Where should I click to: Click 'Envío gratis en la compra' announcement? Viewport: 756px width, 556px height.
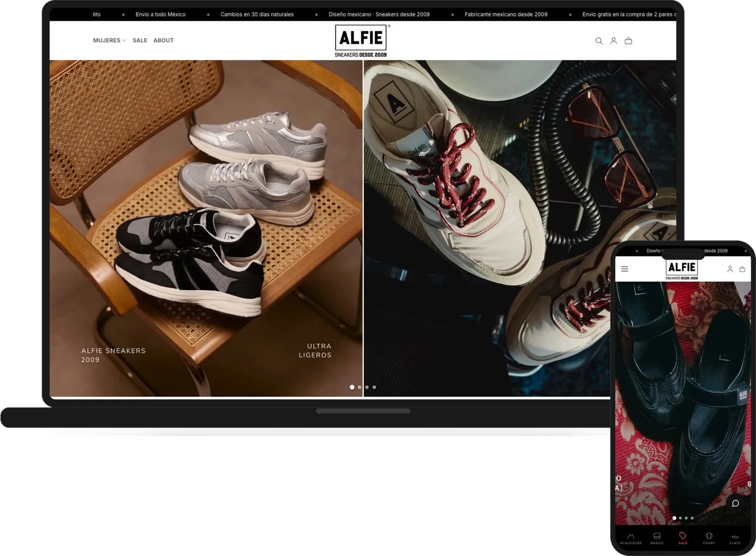[x=629, y=15]
